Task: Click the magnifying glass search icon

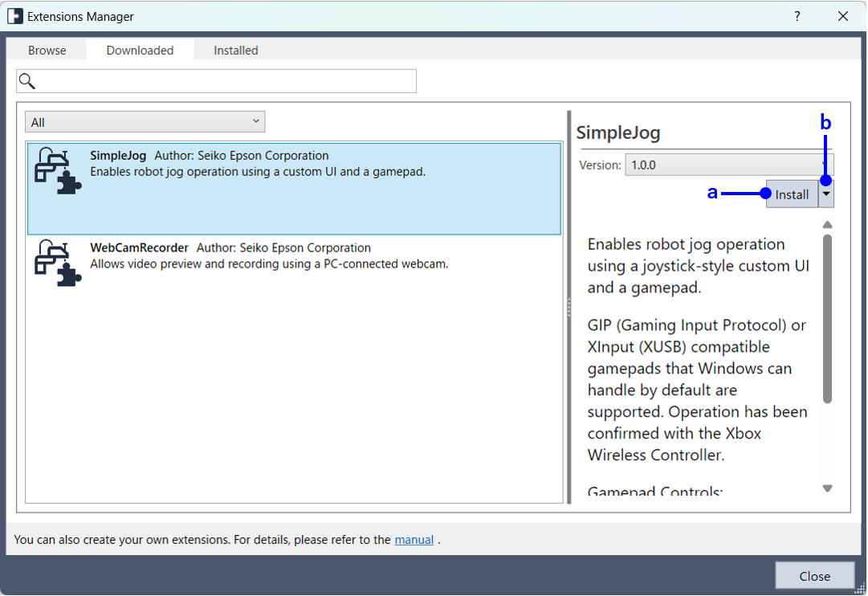Action: click(27, 81)
